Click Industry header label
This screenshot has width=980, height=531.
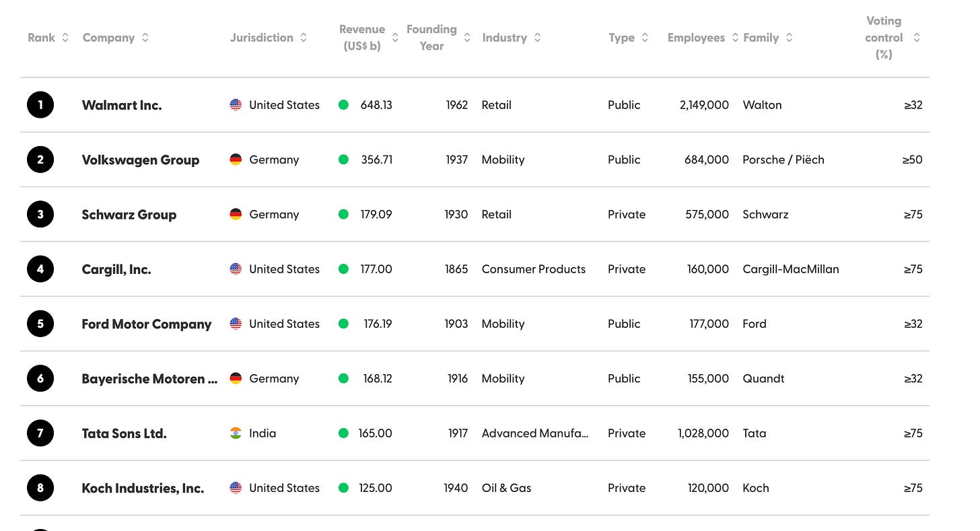505,38
